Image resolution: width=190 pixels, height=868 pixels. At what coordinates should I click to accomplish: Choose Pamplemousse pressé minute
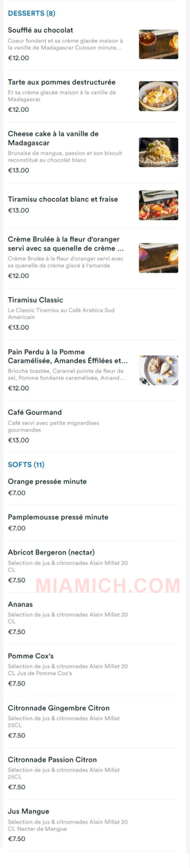click(93, 523)
